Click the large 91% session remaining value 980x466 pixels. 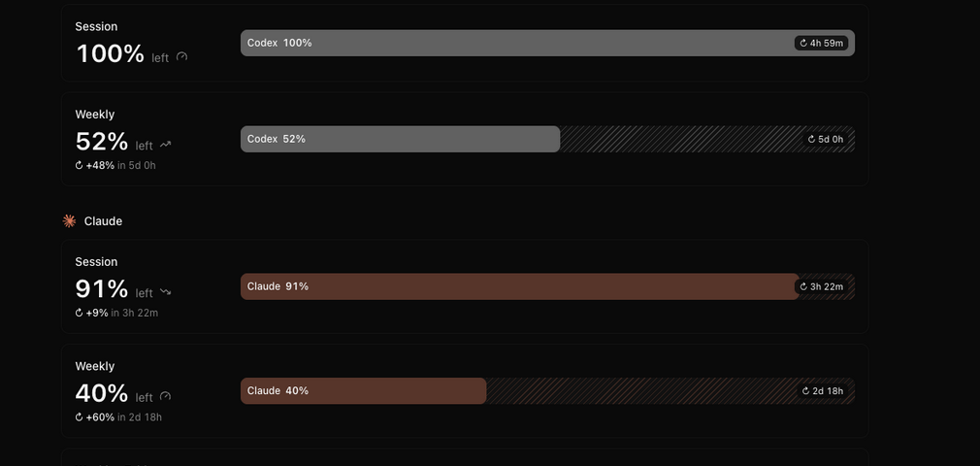click(102, 289)
